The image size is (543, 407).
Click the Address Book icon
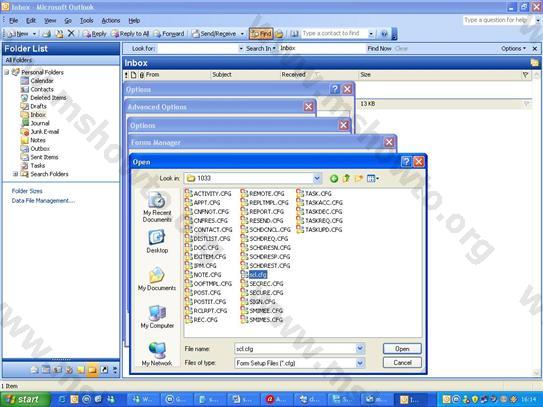[294, 34]
